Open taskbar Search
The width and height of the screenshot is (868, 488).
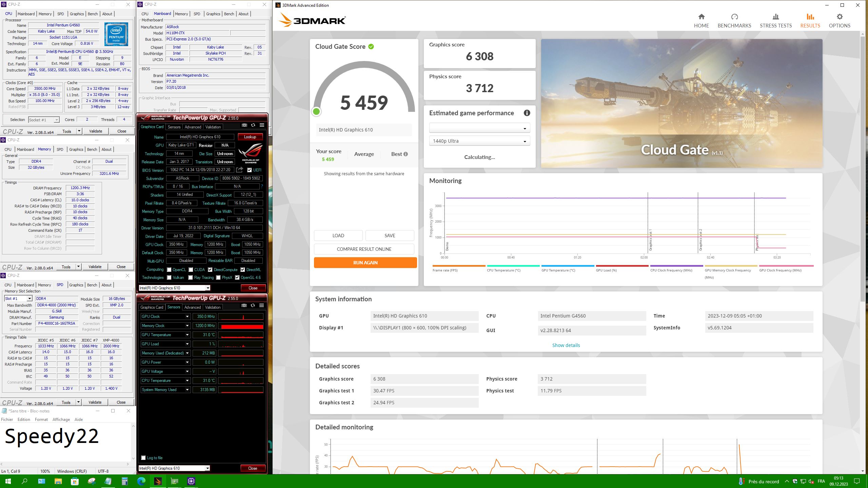pos(24,481)
